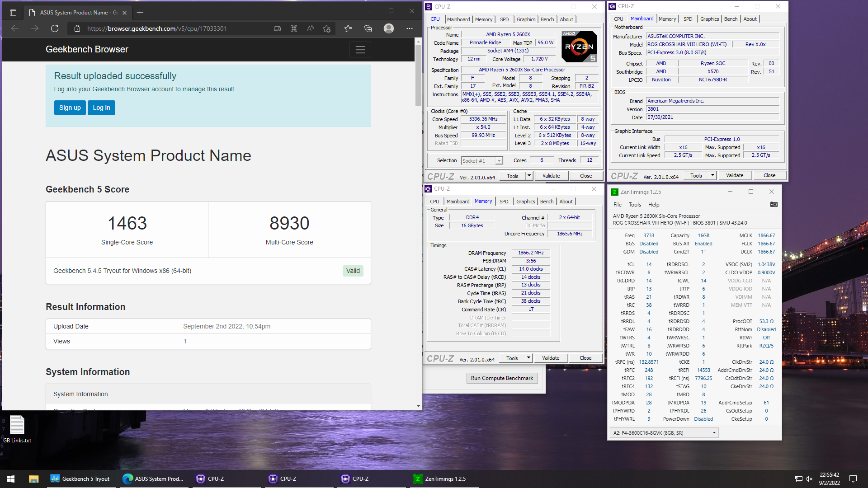Click the site lock icon in address bar
Screen dimensions: 868x488
pos(77,28)
